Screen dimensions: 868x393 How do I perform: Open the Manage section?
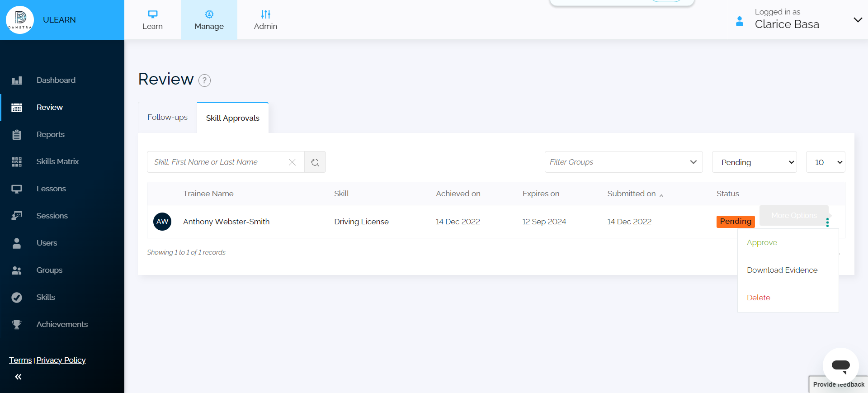[209, 20]
